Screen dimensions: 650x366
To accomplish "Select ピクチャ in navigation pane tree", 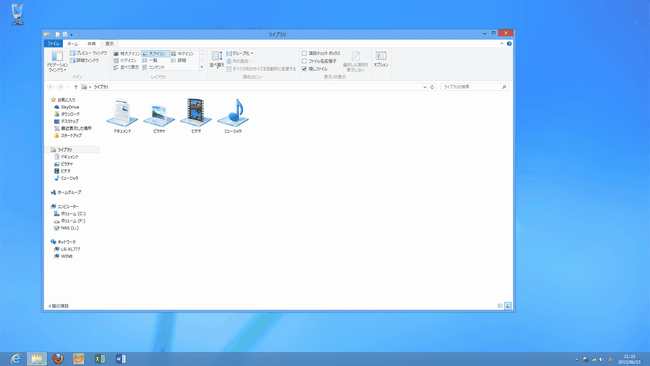I will click(64, 164).
